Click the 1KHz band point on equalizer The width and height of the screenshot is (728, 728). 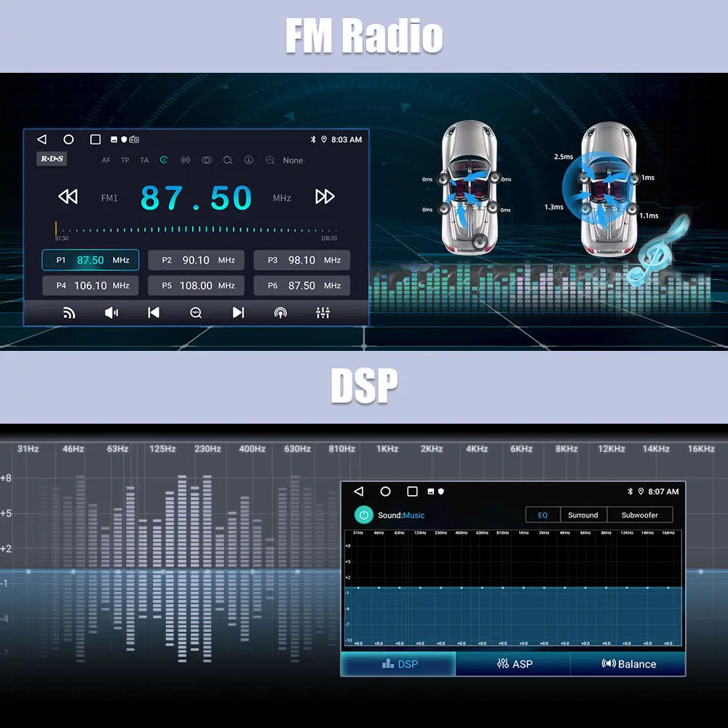pos(523,587)
